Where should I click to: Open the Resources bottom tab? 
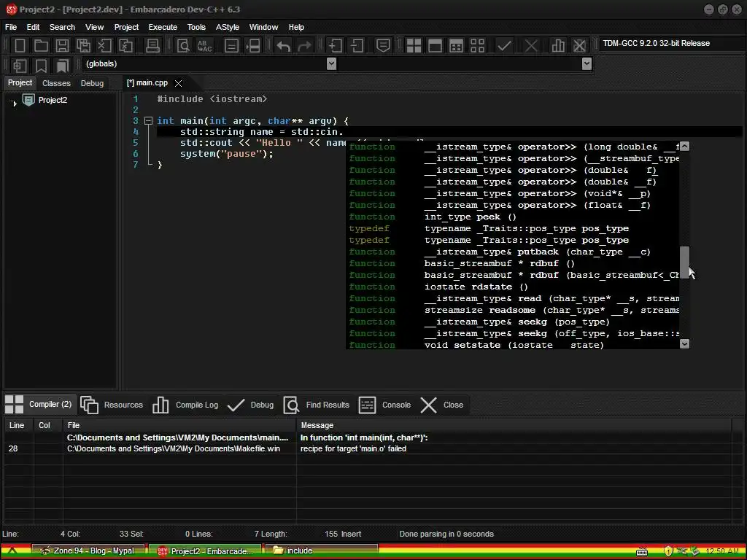tap(112, 405)
